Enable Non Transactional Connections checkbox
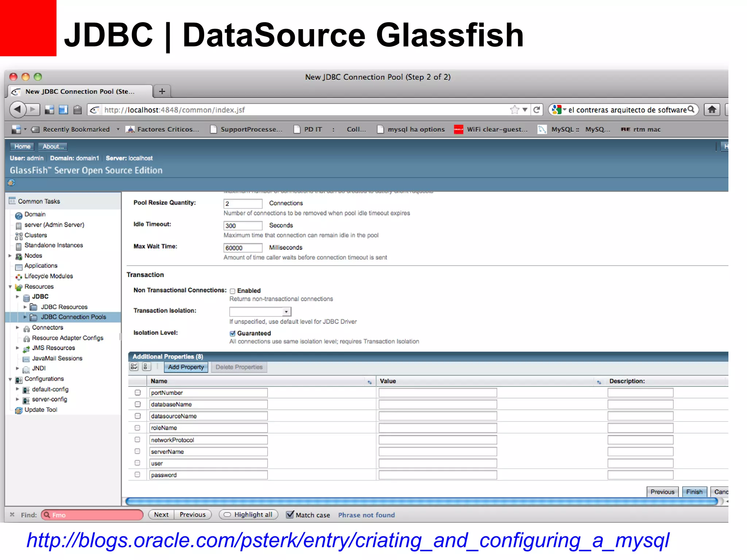Viewport: 747px width, 560px height. coord(232,291)
